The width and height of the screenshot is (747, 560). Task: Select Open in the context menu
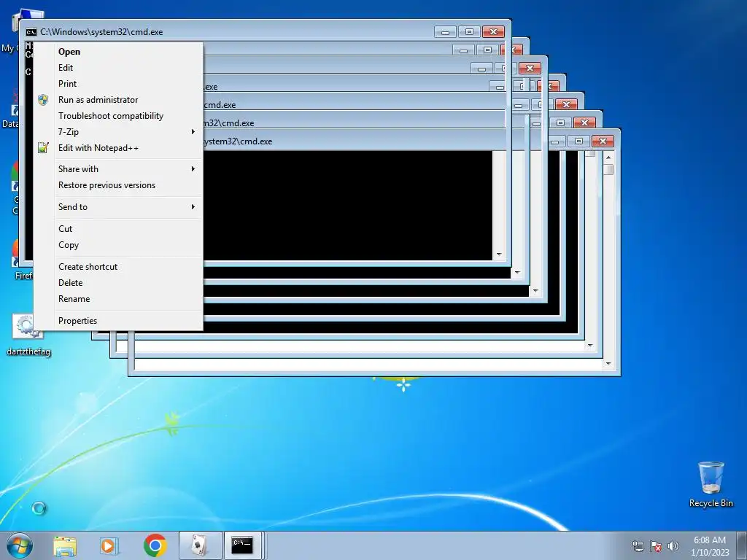(x=119, y=52)
